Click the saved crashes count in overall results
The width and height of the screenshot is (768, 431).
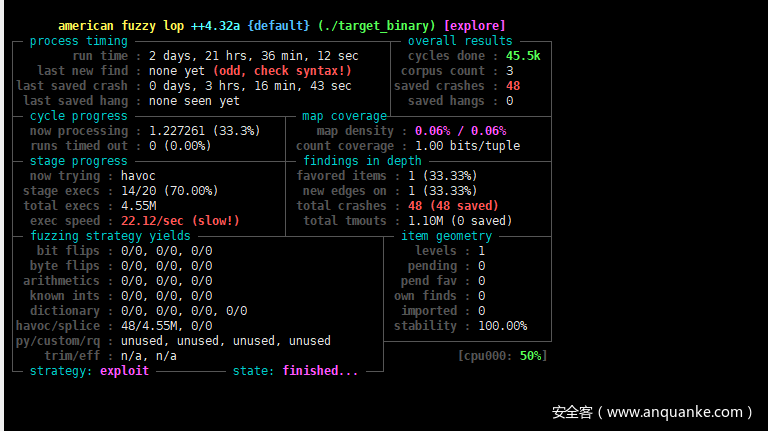513,86
